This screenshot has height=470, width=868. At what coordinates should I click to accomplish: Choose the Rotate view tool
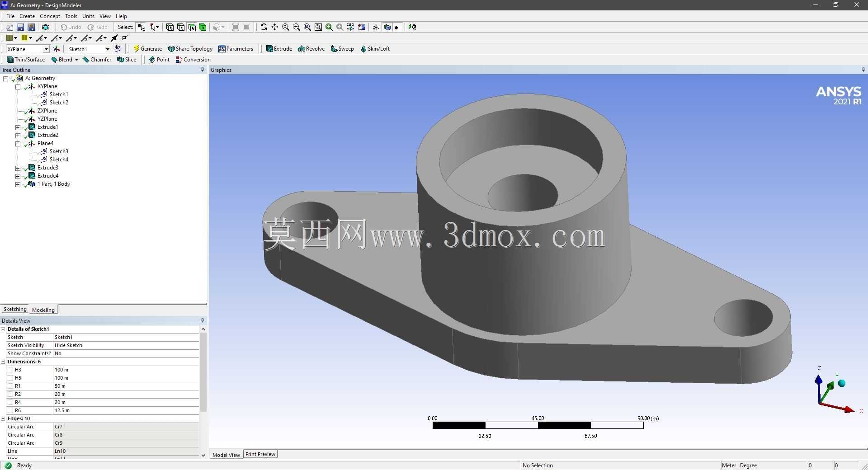coord(264,27)
